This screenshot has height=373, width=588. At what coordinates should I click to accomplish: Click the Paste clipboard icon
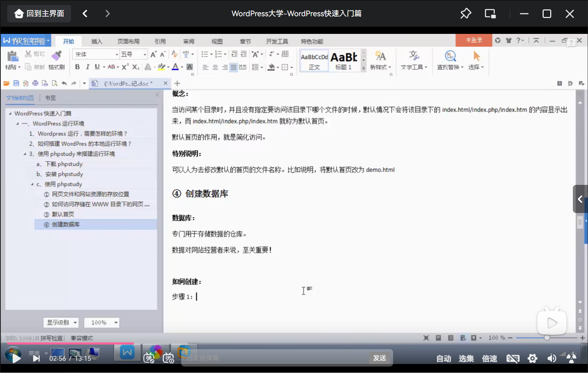(13, 56)
